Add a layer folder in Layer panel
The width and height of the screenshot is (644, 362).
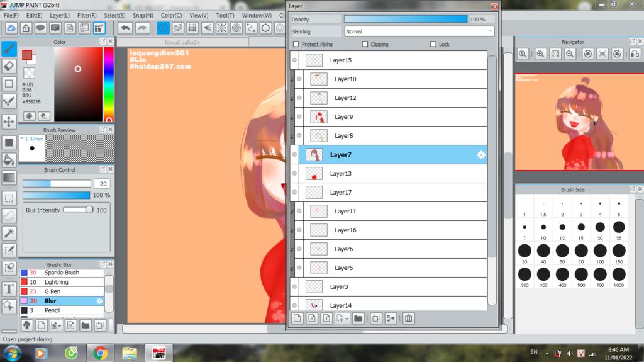point(358,319)
